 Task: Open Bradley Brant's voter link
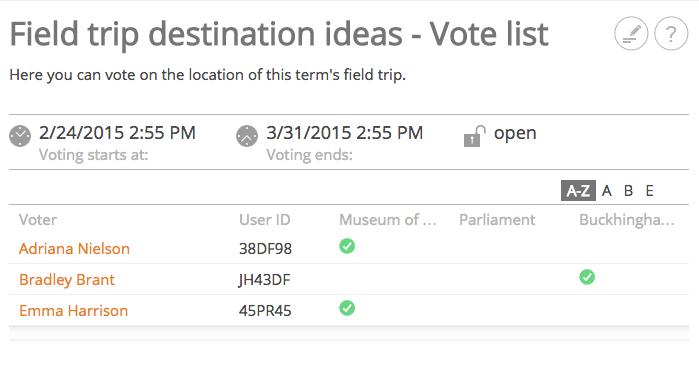(x=67, y=279)
